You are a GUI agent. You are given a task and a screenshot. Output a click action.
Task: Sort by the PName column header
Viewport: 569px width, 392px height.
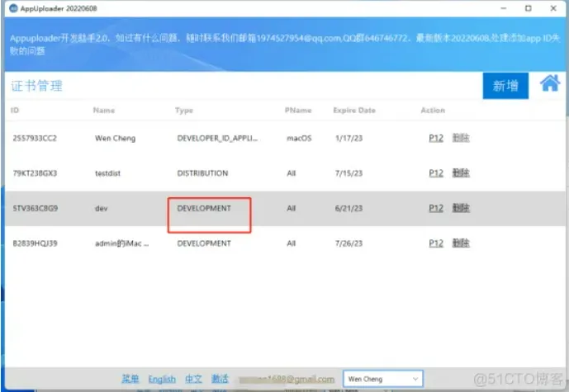298,111
